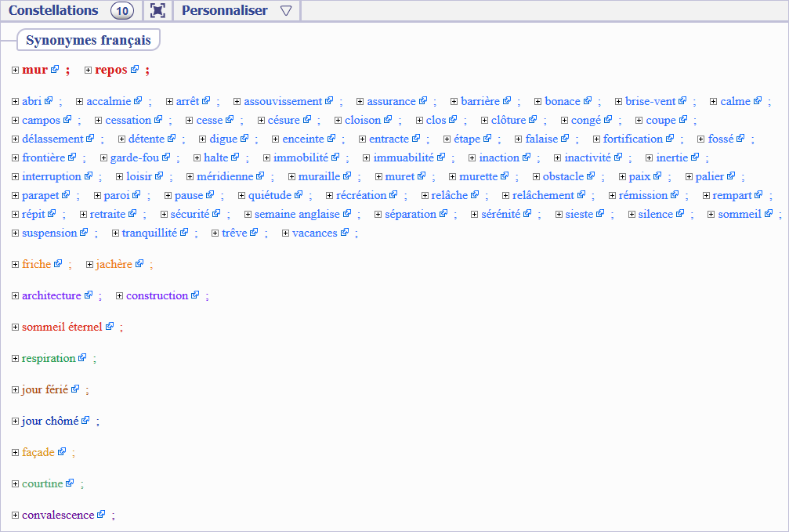The image size is (789, 532).
Task: Expand the plus box before friche
Action: click(x=16, y=265)
